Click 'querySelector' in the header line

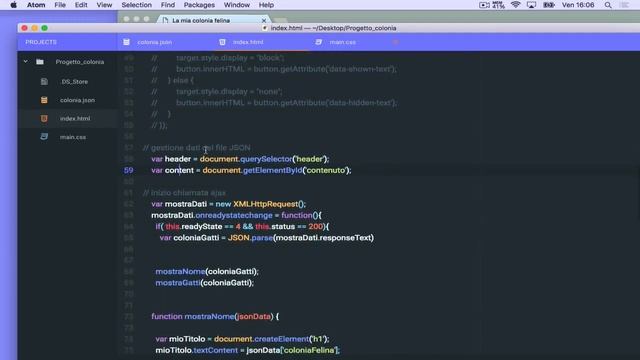[266, 159]
